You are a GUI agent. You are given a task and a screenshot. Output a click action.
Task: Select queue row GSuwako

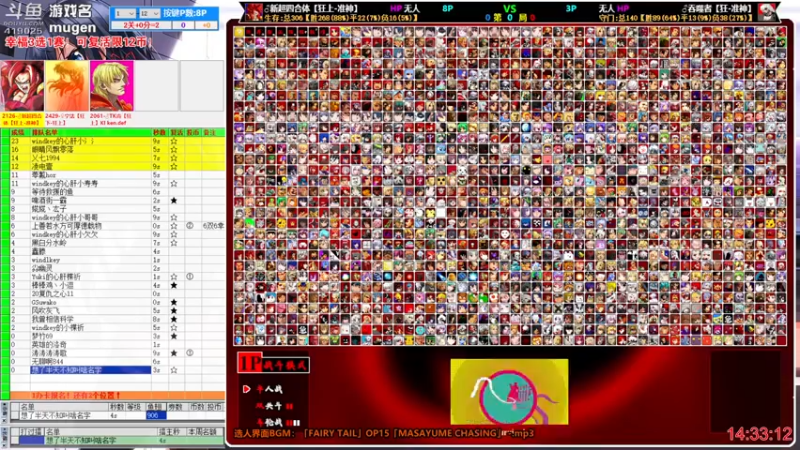117,302
